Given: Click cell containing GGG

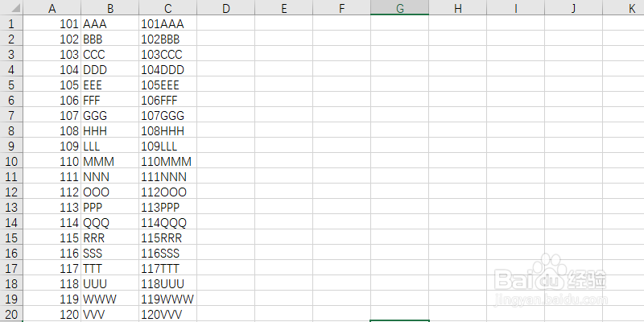Looking at the screenshot, I should point(110,114).
